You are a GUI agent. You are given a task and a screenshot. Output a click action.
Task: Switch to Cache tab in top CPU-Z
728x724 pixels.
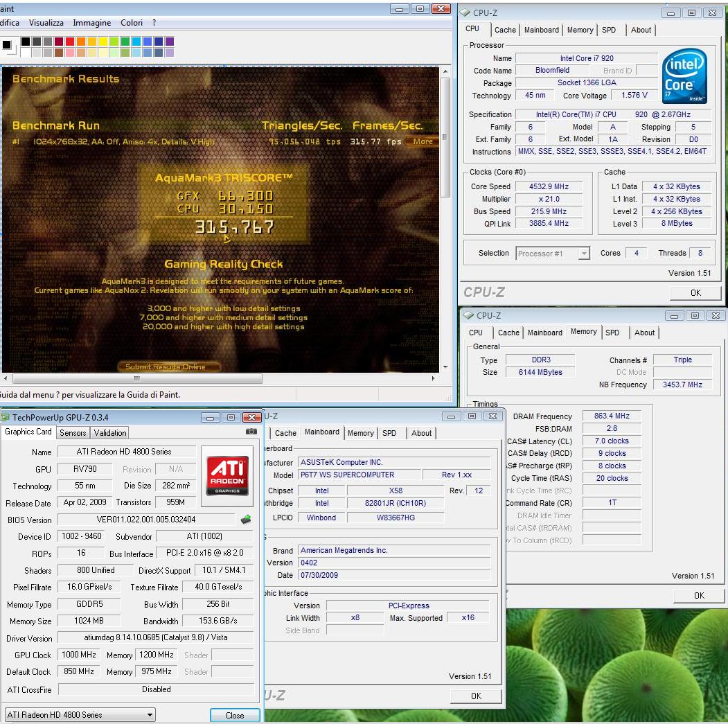click(x=505, y=30)
